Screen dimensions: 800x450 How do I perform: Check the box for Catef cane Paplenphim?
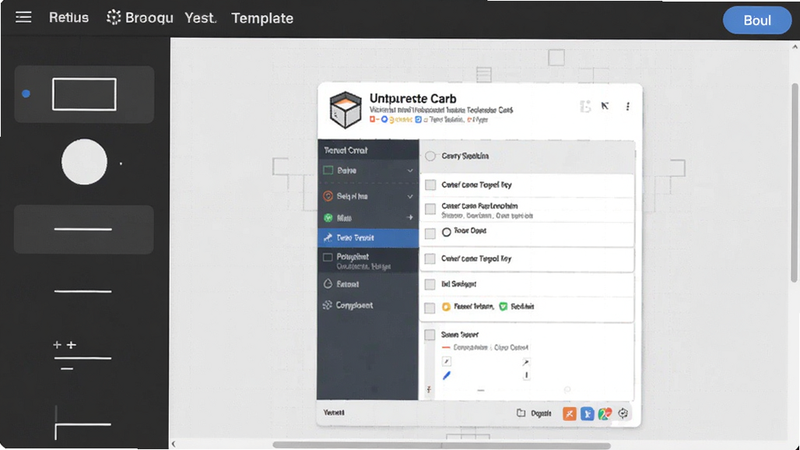point(431,209)
